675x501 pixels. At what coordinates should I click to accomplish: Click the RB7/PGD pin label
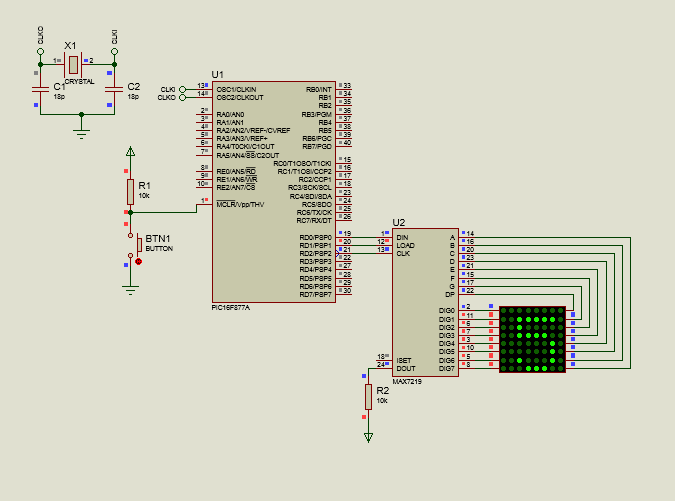pos(317,147)
